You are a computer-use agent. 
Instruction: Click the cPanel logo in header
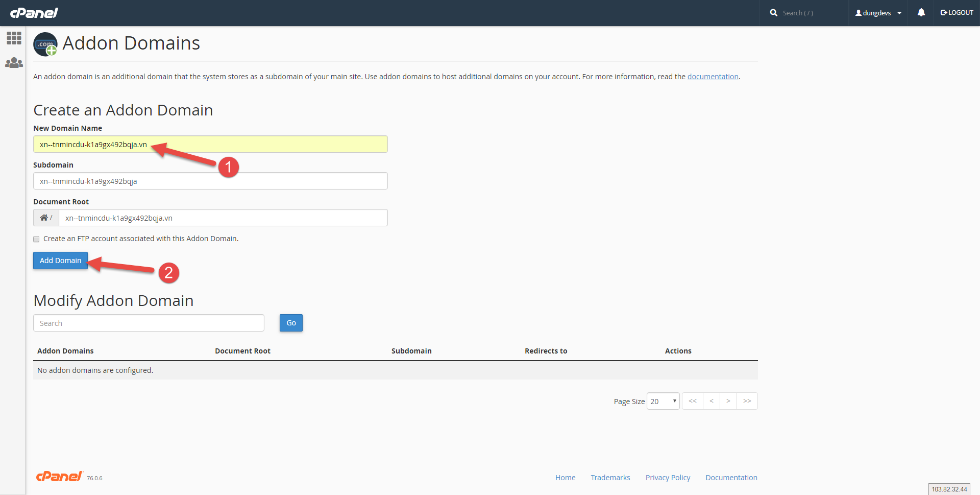point(34,13)
